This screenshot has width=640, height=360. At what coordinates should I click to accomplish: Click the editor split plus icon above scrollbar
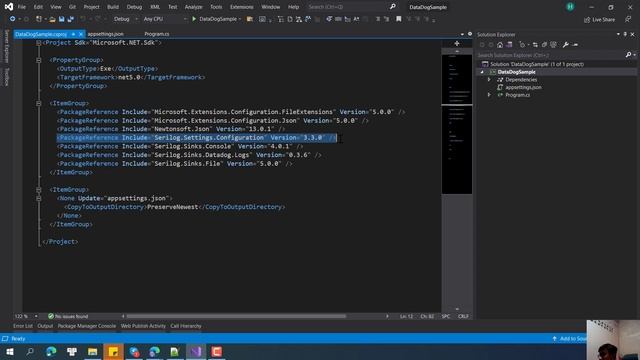tap(457, 43)
